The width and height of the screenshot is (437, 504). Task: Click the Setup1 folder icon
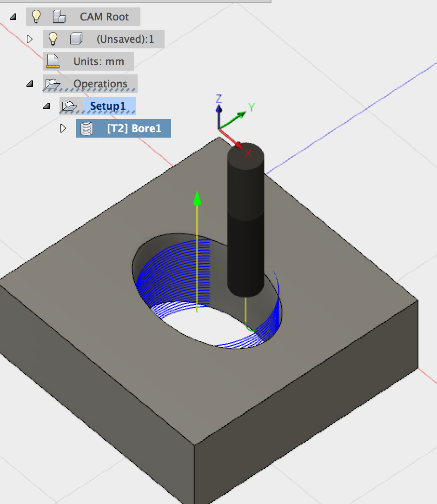(x=69, y=106)
